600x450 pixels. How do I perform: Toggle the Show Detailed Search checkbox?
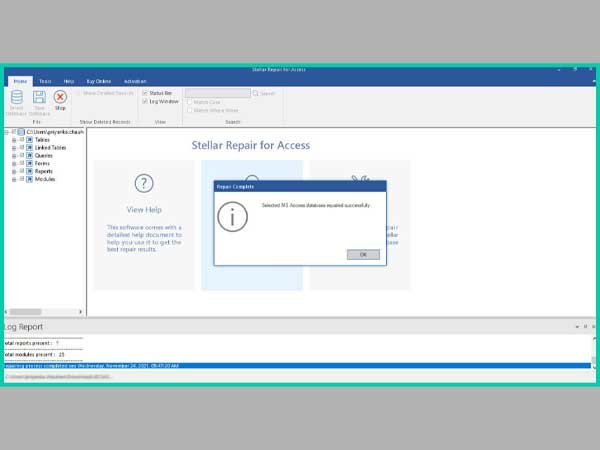(x=78, y=93)
